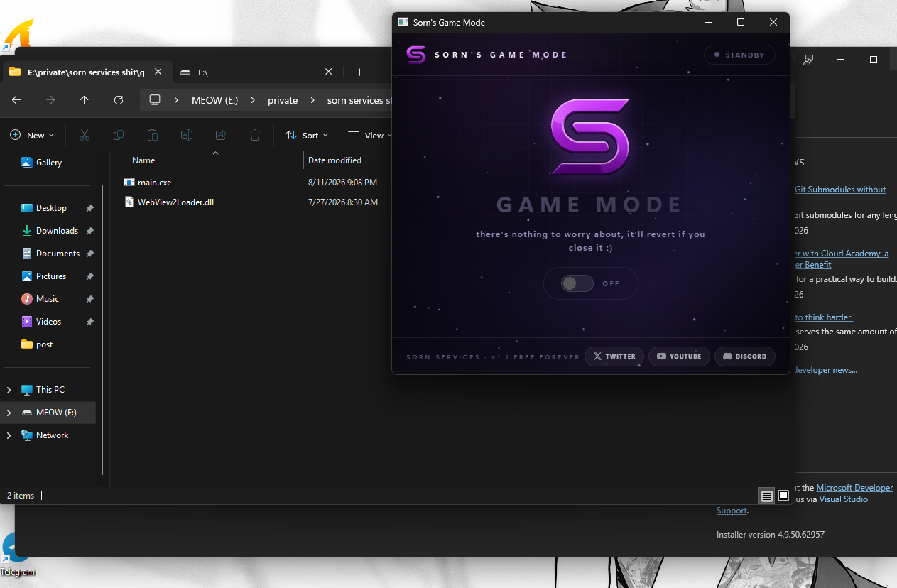
Task: Open the Discord button in Game Mode
Action: (x=744, y=356)
